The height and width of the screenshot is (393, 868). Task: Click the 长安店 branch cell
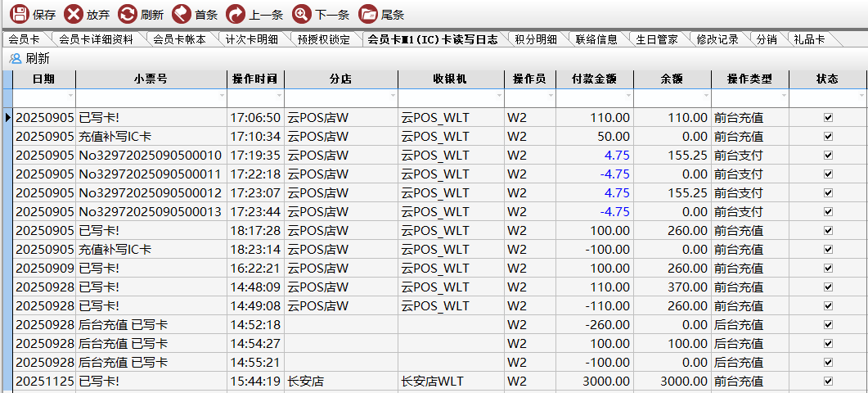341,382
